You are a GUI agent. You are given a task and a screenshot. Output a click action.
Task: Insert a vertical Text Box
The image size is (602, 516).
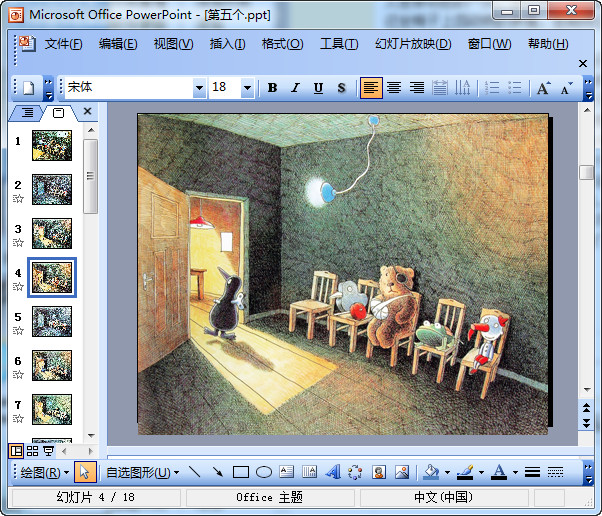pos(309,472)
